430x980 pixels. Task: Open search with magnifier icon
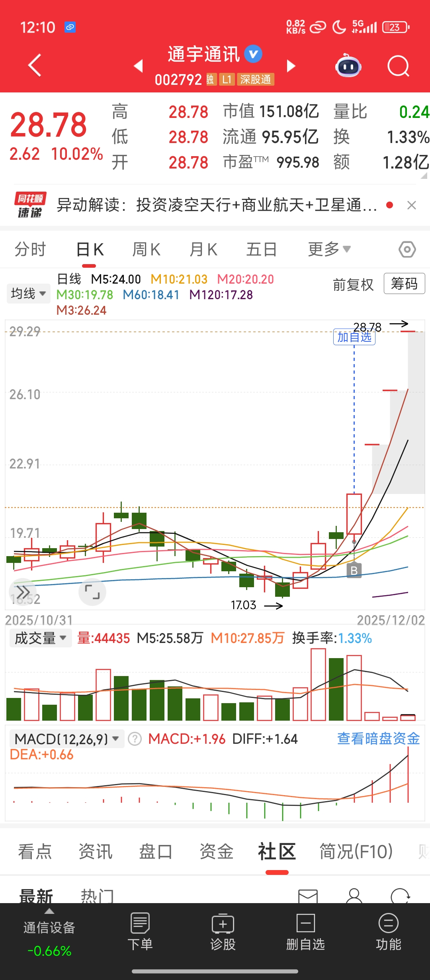(x=398, y=66)
